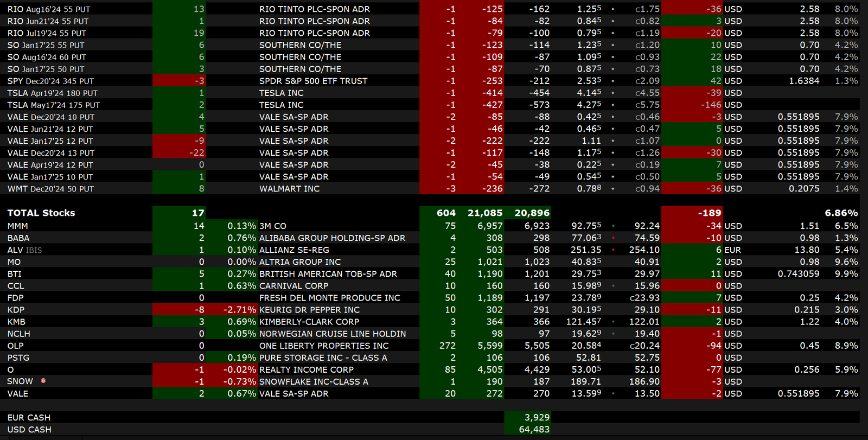Select the SPY Dec20'24 345 PUT contract

point(50,81)
